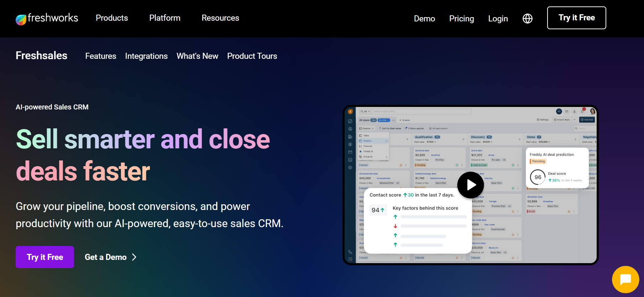This screenshot has height=297, width=644.
Task: Open the yellow chat widget
Action: click(625, 280)
